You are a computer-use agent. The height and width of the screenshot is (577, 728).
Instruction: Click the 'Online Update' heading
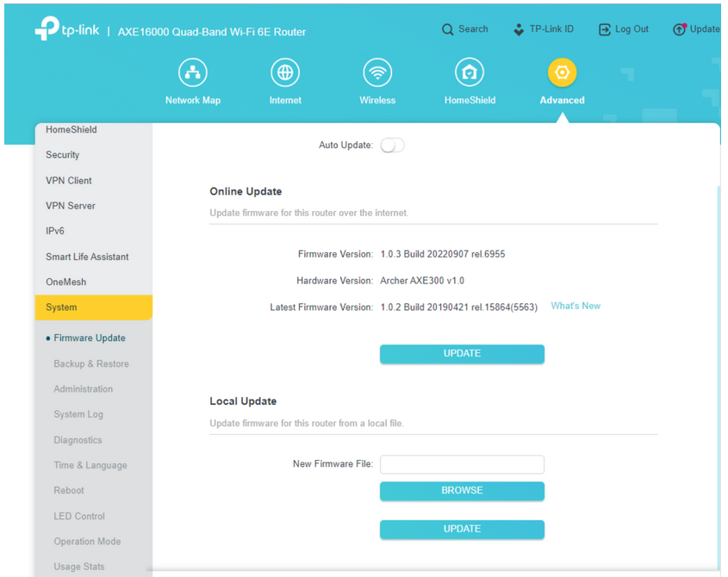click(x=246, y=191)
